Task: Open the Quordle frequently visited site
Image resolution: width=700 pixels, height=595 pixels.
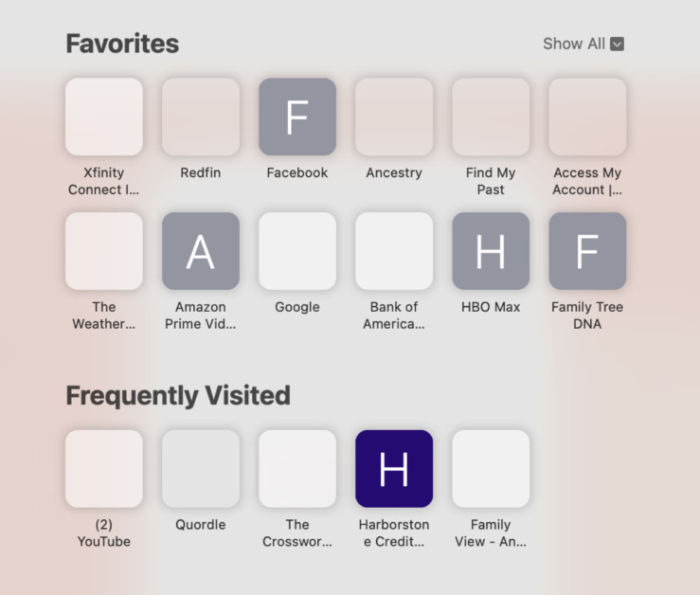Action: click(201, 469)
